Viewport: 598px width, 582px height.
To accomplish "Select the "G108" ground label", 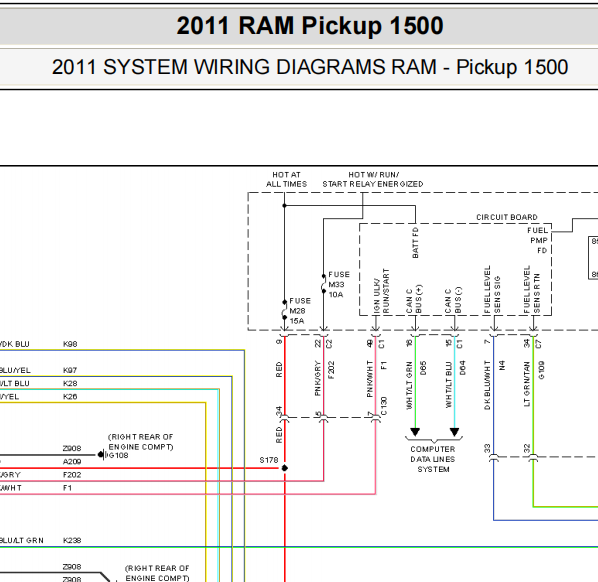I will (x=119, y=455).
